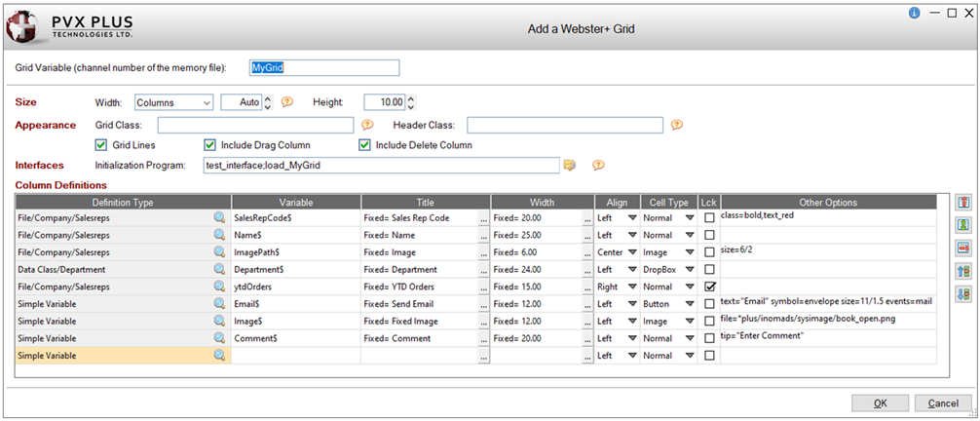
Task: Disable the Include Delete Column option
Action: (365, 145)
